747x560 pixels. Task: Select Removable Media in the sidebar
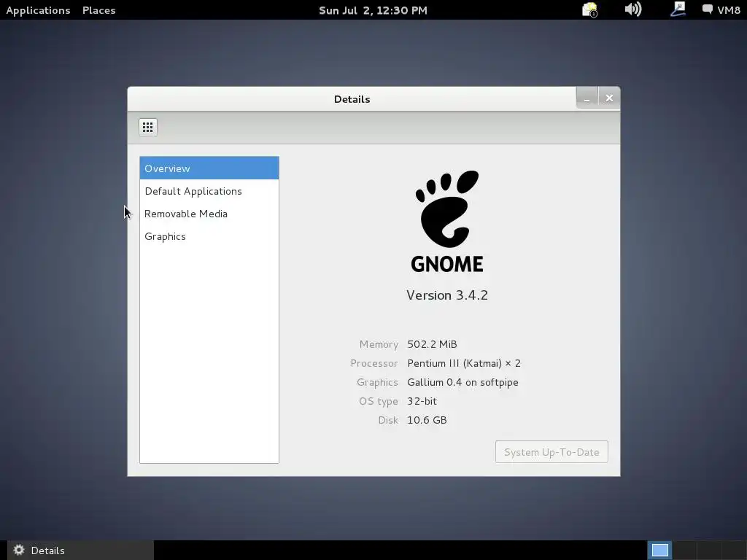pyautogui.click(x=209, y=214)
